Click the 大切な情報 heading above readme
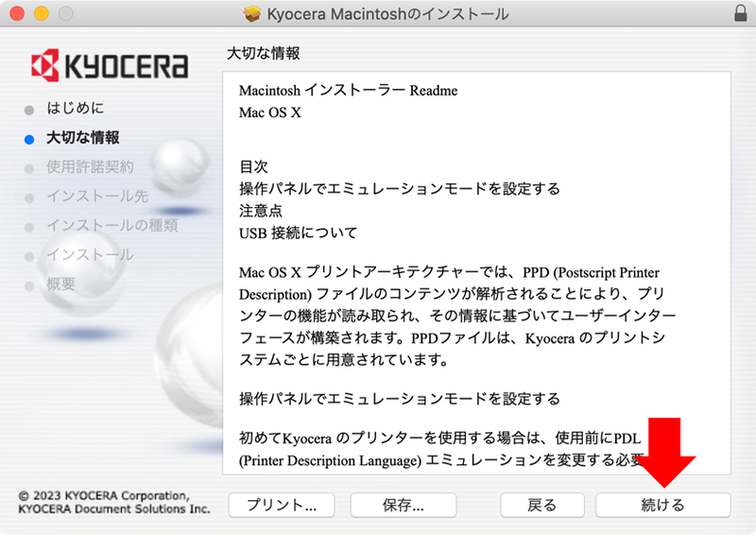 (264, 53)
